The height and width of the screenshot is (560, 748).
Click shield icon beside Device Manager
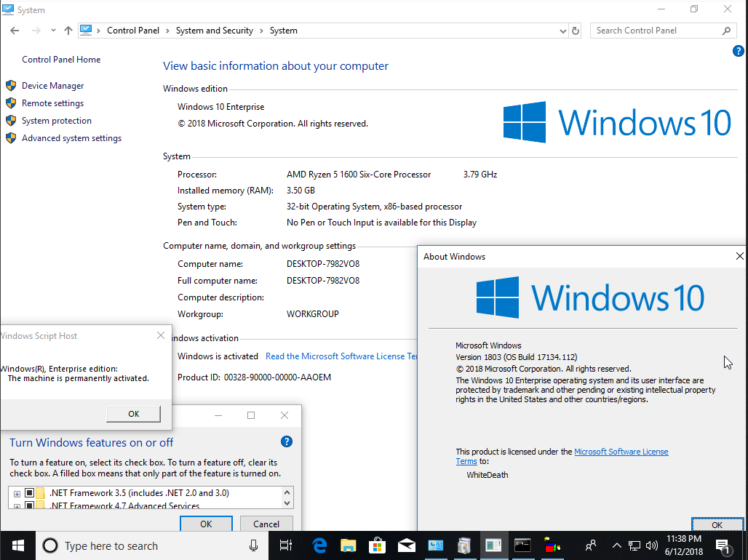[x=11, y=86]
